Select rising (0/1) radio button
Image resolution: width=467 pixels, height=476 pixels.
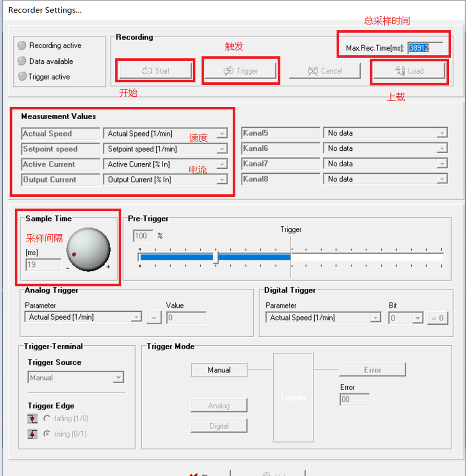tap(47, 434)
